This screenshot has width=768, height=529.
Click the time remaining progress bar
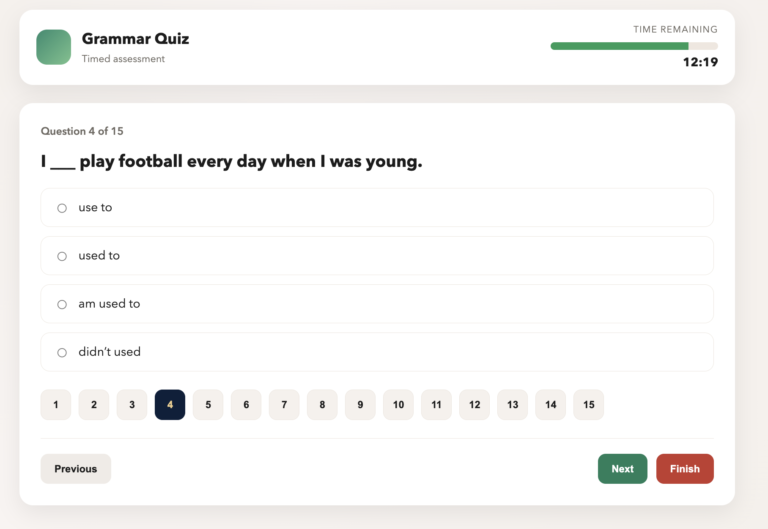coord(634,46)
